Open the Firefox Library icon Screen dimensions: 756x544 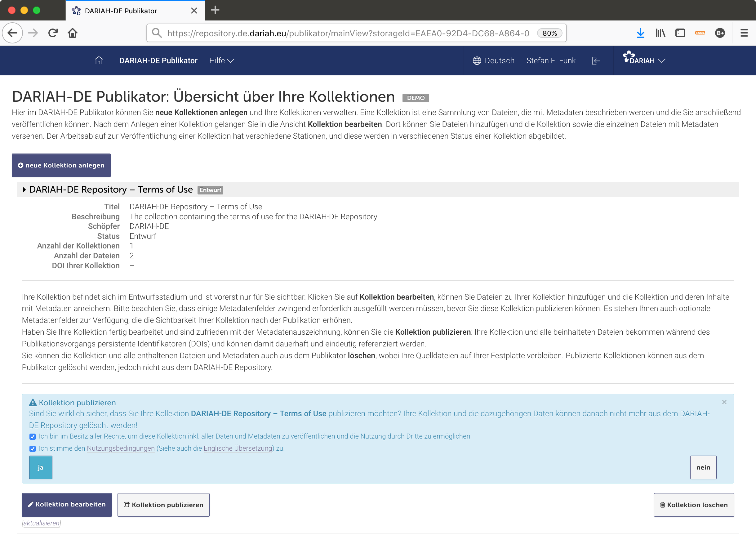coord(660,33)
